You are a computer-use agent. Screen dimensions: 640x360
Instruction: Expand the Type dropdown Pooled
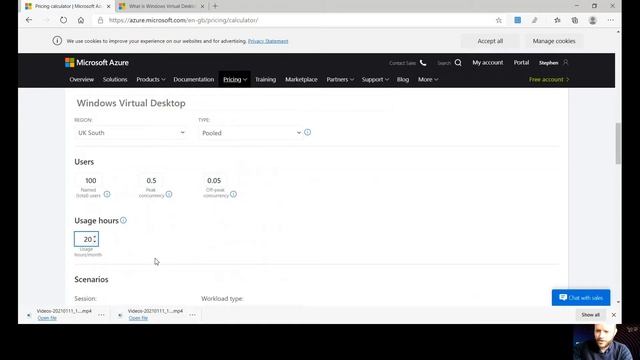coord(251,133)
